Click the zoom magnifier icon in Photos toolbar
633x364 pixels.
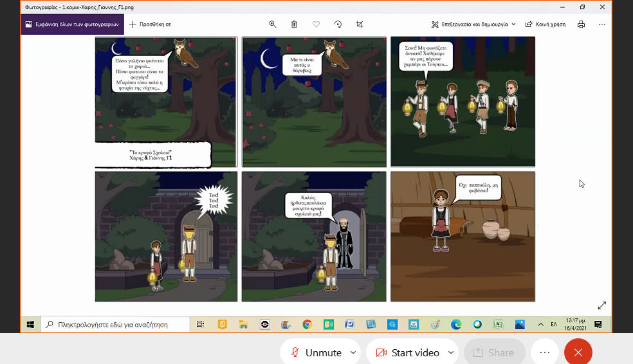pyautogui.click(x=273, y=24)
